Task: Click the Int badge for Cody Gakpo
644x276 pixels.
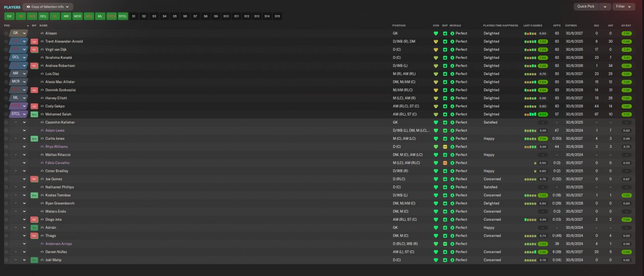Action: point(34,106)
